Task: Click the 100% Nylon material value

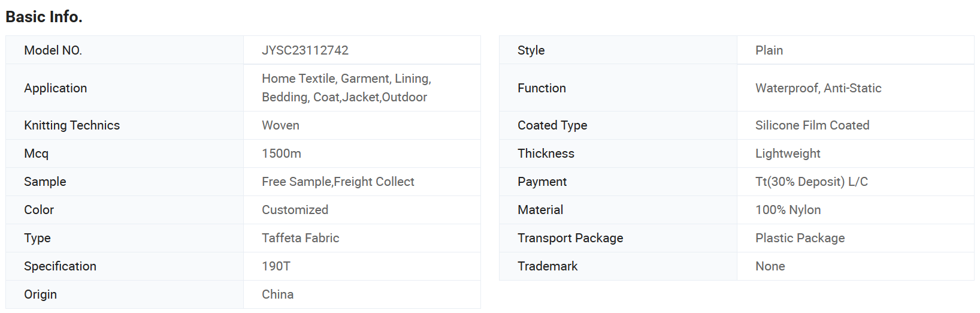Action: [788, 210]
